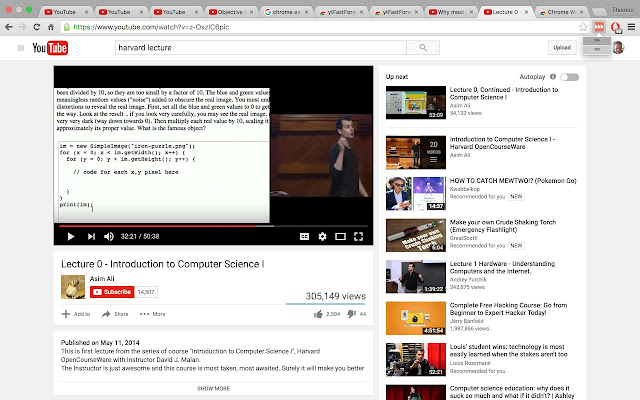This screenshot has height=400, width=640.
Task: Click the red Opera-style extension icon
Action: (616, 27)
